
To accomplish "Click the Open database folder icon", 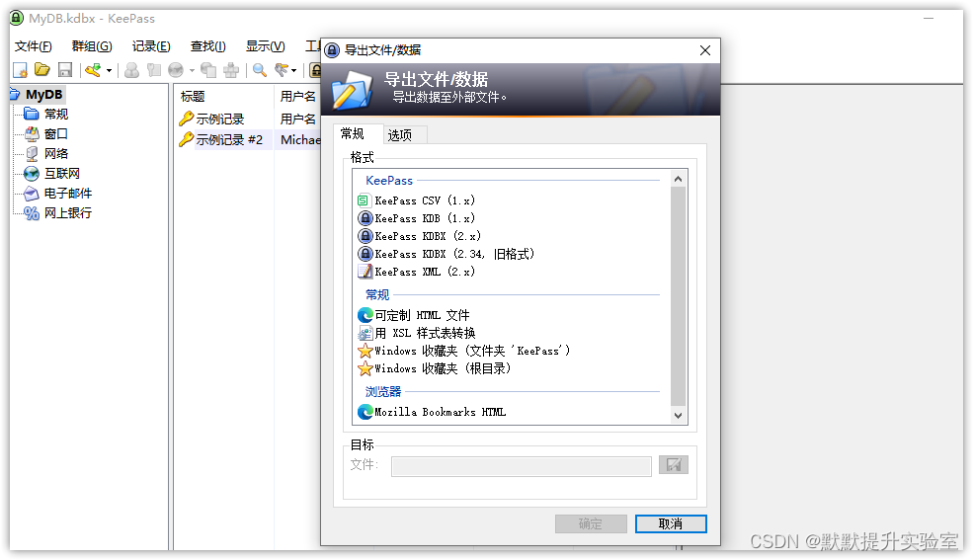I will 42,70.
